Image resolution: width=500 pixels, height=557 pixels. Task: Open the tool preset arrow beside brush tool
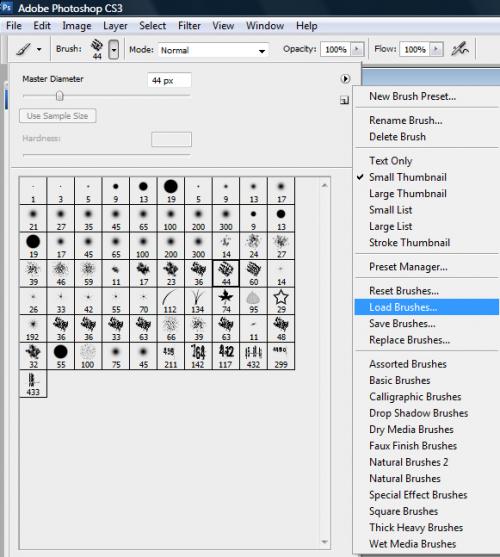point(39,49)
